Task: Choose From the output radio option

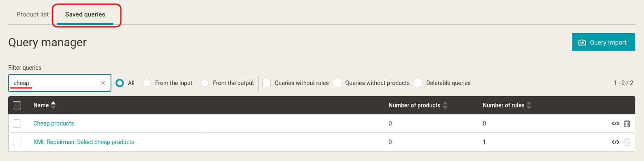Action: coord(205,83)
